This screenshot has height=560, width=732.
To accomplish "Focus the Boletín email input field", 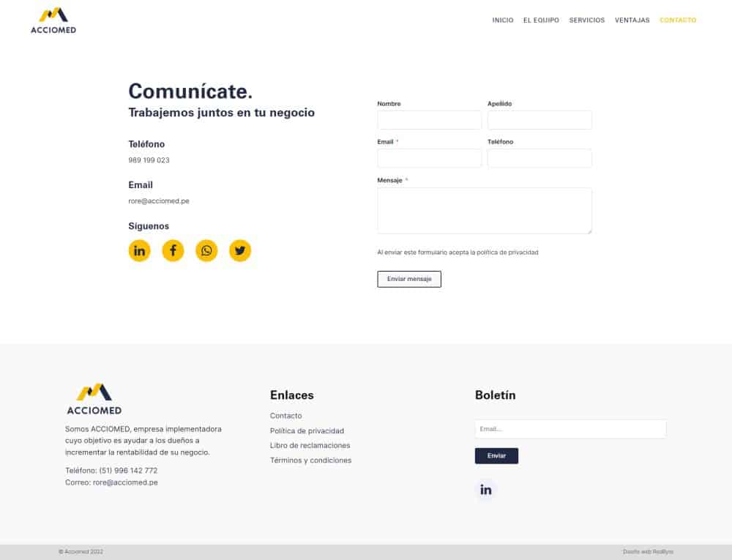I will point(570,429).
